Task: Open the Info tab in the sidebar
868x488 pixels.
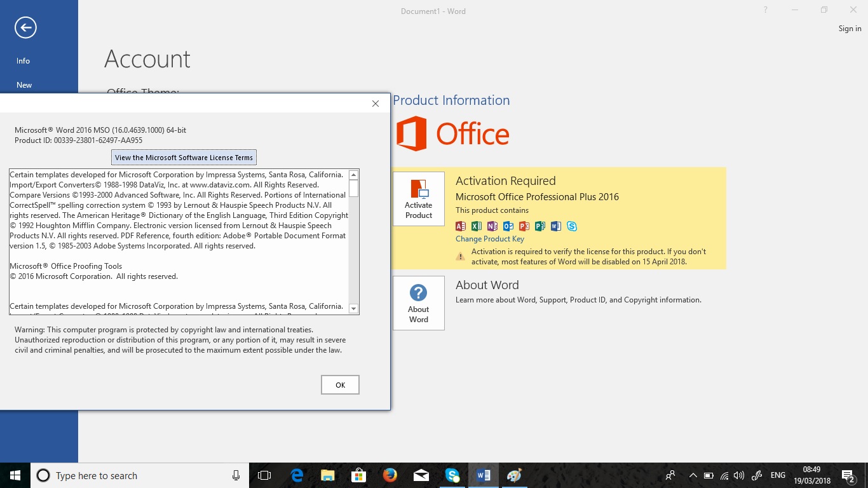Action: pyautogui.click(x=24, y=61)
